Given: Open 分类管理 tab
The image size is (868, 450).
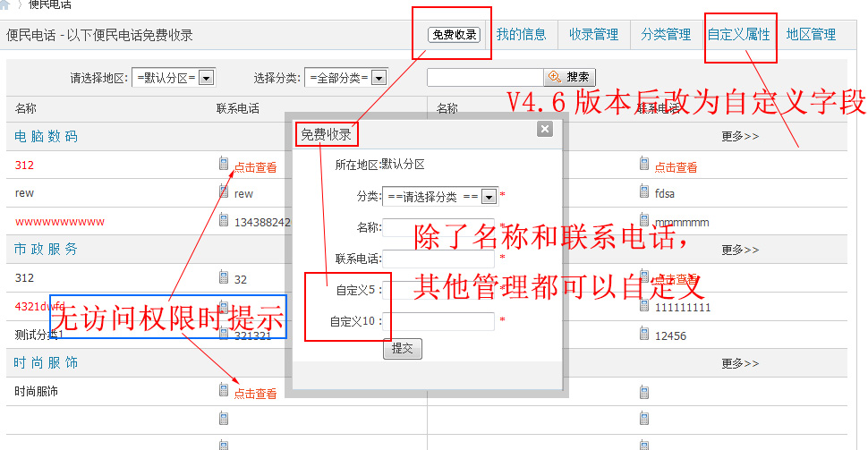Looking at the screenshot, I should [x=666, y=34].
